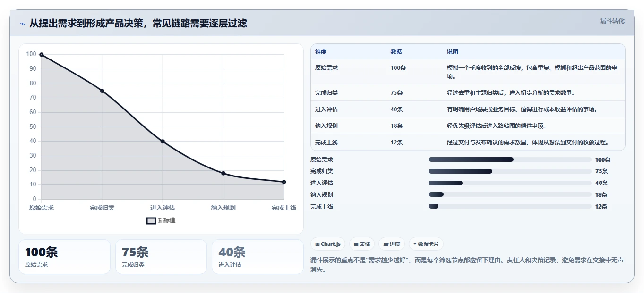
Task: Click the chart data point at 完成上线
Action: coord(284,182)
